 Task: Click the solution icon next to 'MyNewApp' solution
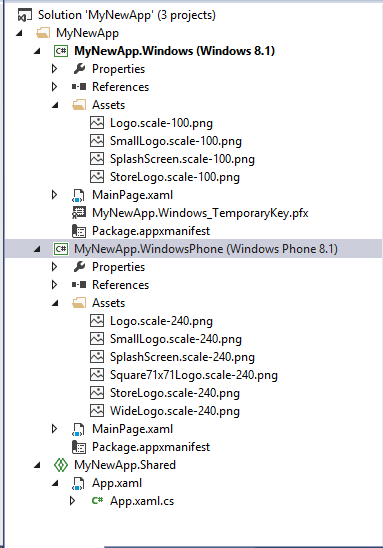(24, 15)
